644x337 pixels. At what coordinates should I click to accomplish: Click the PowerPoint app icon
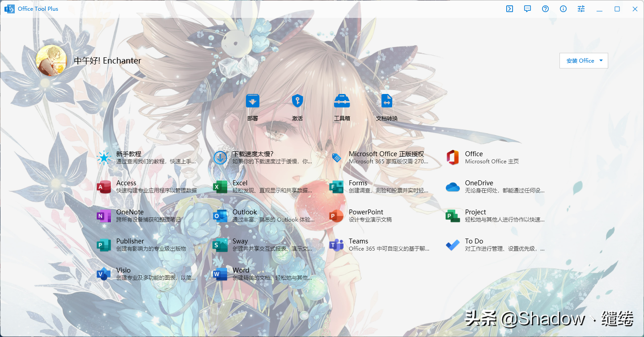pos(336,216)
